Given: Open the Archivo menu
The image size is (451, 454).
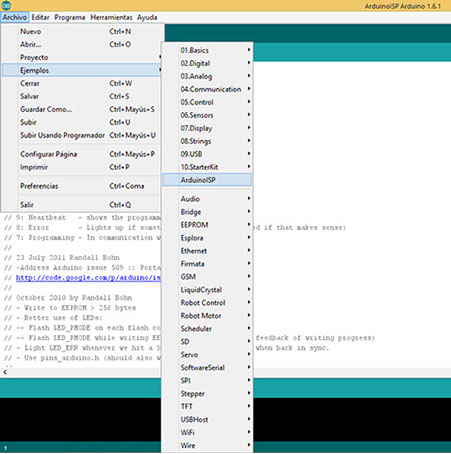Looking at the screenshot, I should 15,17.
